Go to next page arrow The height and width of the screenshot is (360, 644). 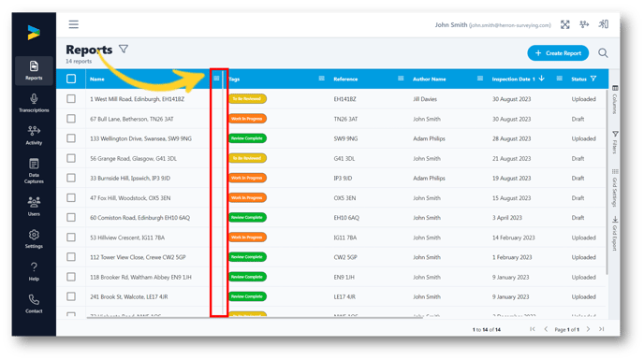coord(588,329)
